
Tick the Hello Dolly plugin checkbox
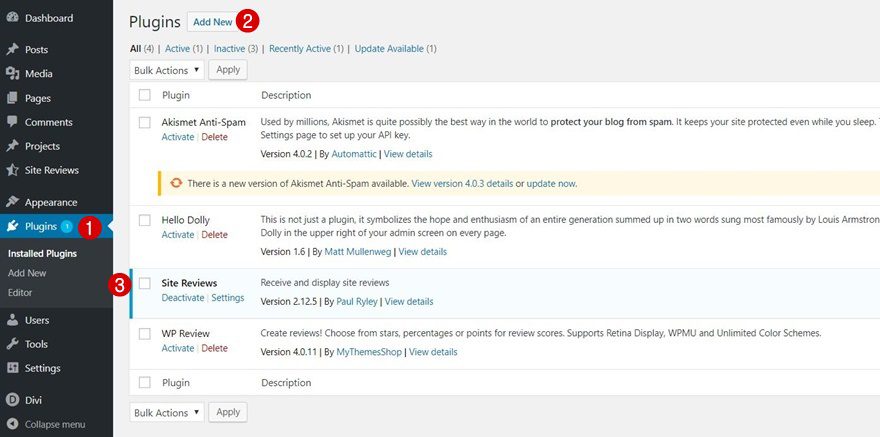(145, 220)
